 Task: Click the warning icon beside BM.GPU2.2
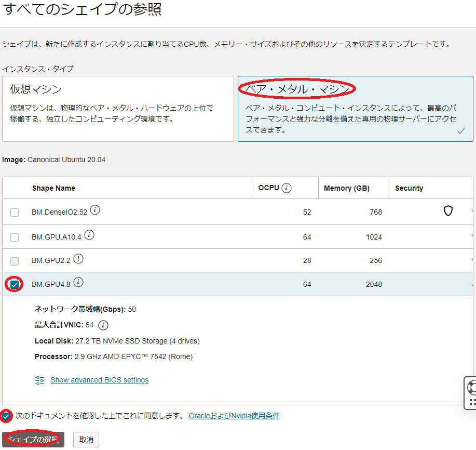[78, 258]
